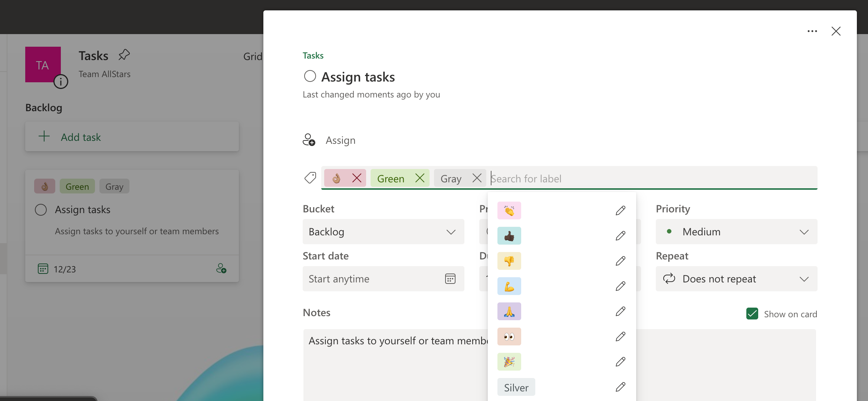This screenshot has height=401, width=868.
Task: Click the edit pencil next to Silver label
Action: point(621,387)
